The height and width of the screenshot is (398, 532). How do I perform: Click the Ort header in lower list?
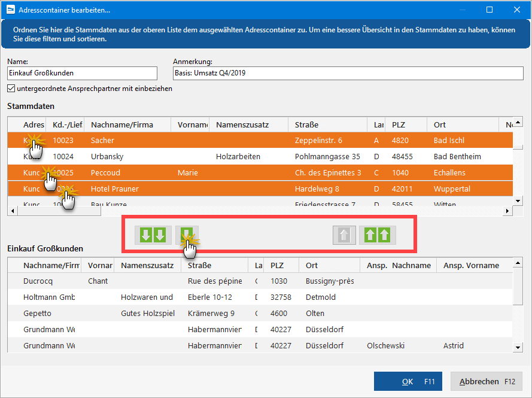point(329,265)
